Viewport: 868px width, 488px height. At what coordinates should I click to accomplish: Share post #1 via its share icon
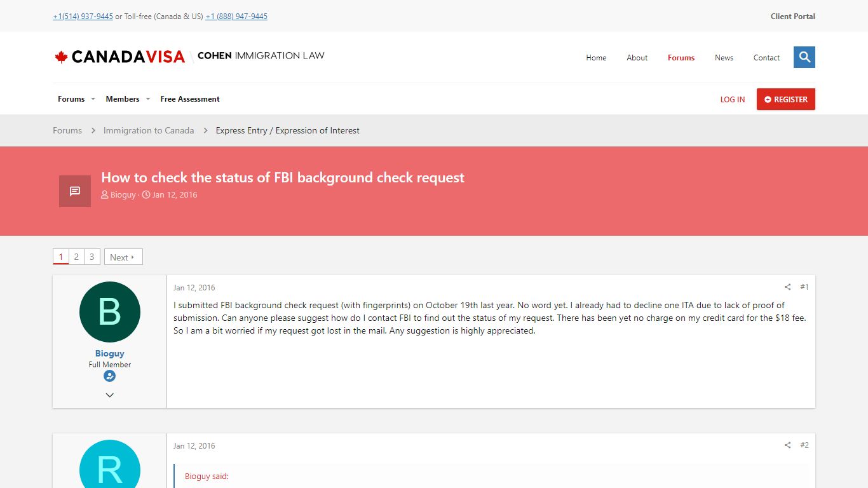787,287
